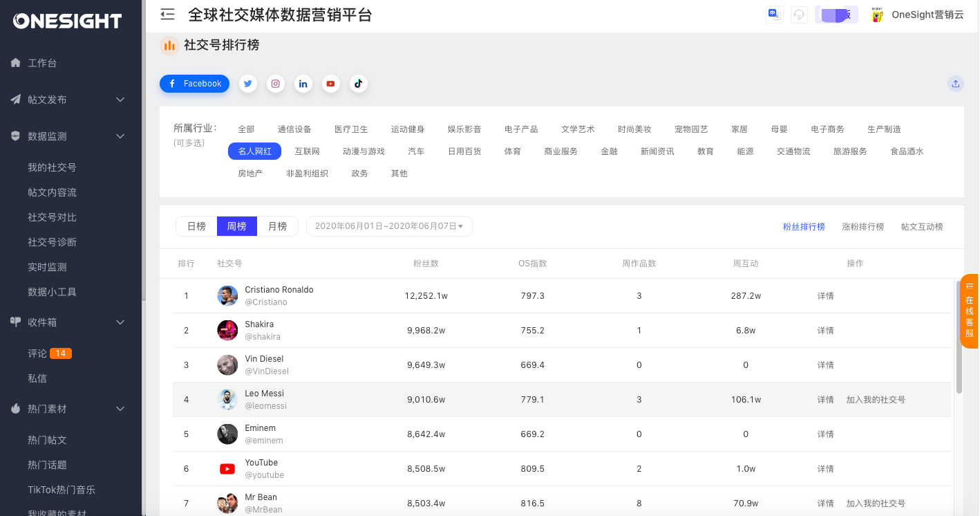
Task: Collapse the 帖文发布 sidebar section
Action: click(x=120, y=100)
